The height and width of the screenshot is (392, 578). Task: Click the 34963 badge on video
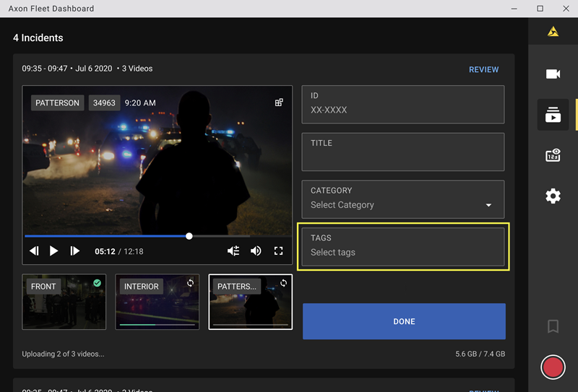coord(104,103)
